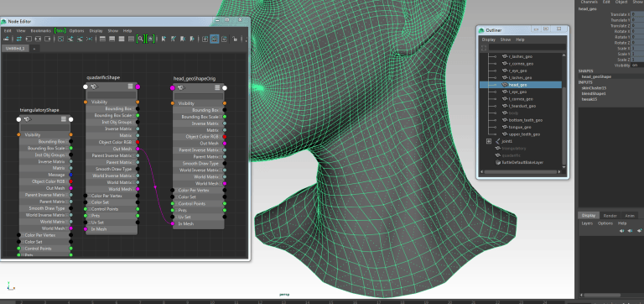644x304 pixels.
Task: Click head_geoShape under SHAPES
Action: 596,76
